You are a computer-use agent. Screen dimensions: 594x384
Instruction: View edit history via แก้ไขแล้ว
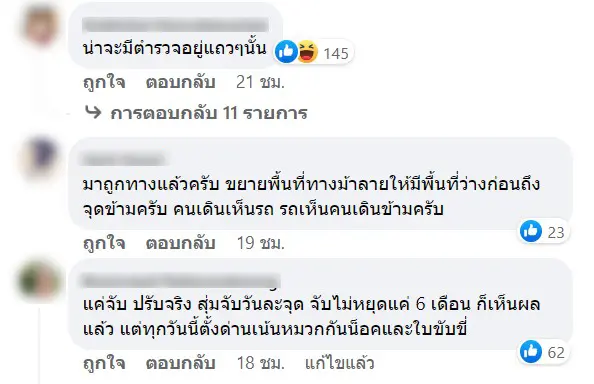point(340,363)
